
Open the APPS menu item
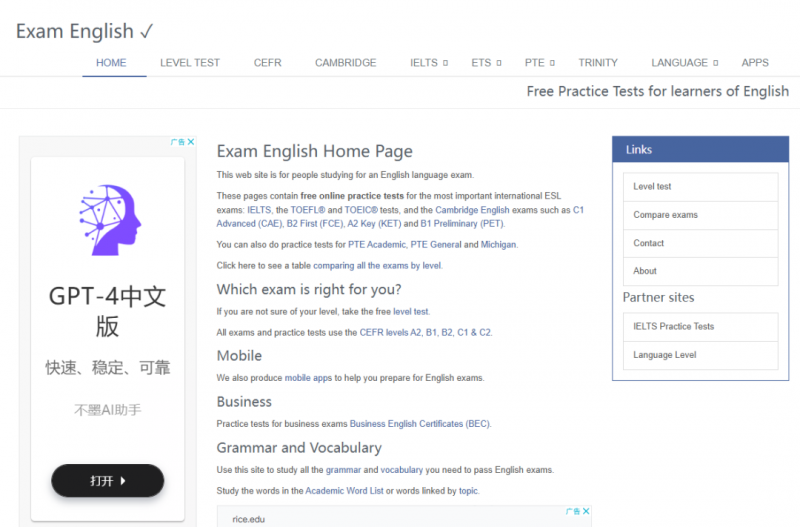(755, 63)
